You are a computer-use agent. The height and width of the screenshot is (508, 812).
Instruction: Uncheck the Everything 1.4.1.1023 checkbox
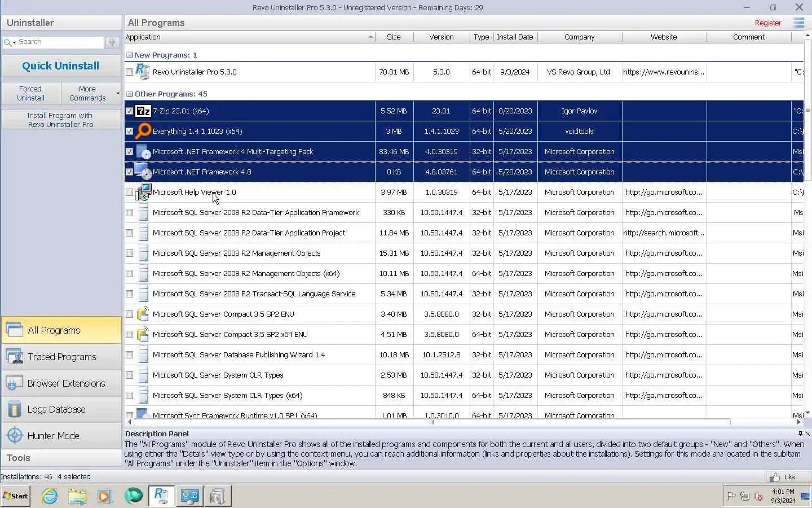130,132
